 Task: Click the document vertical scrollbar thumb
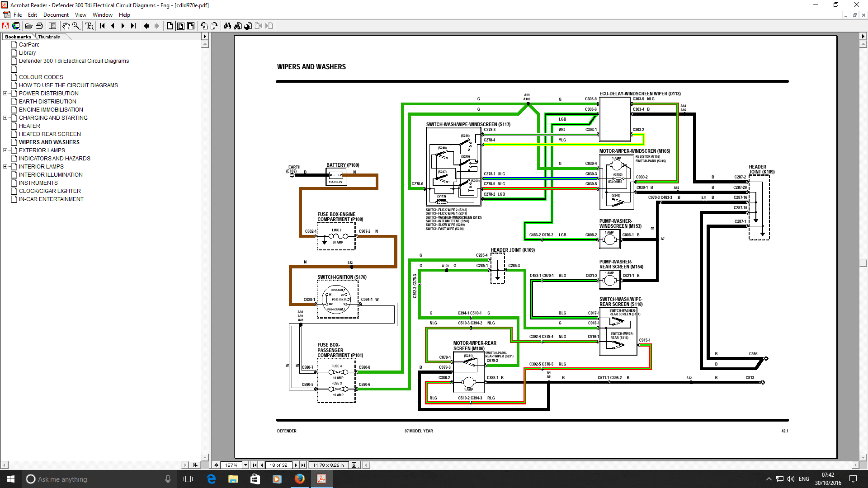[x=863, y=263]
